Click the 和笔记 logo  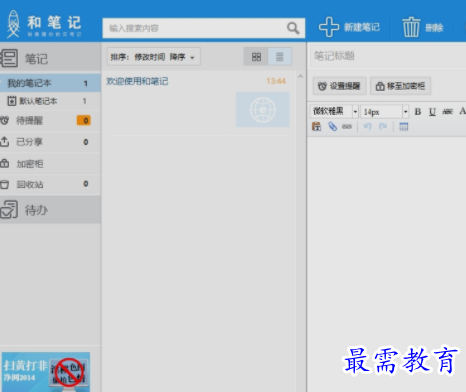(44, 24)
